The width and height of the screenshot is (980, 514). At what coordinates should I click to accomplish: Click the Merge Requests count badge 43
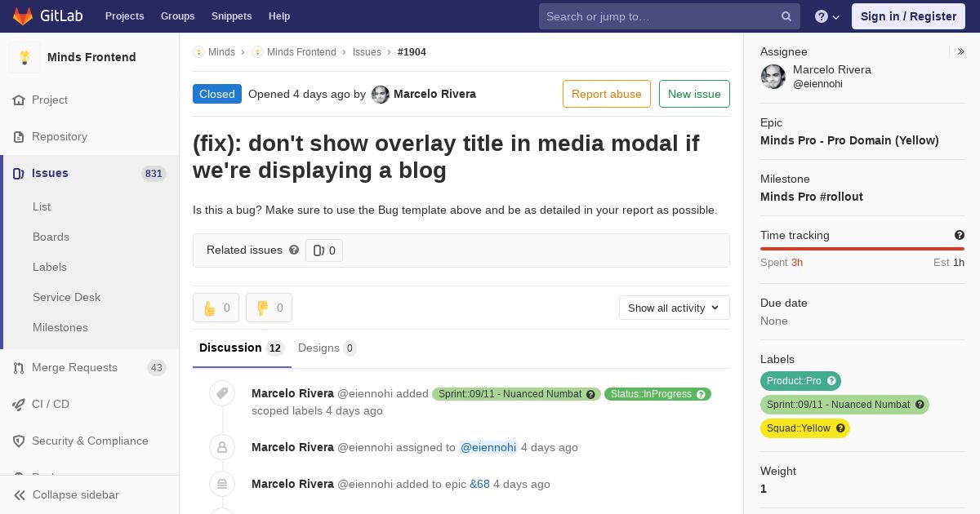pos(156,367)
